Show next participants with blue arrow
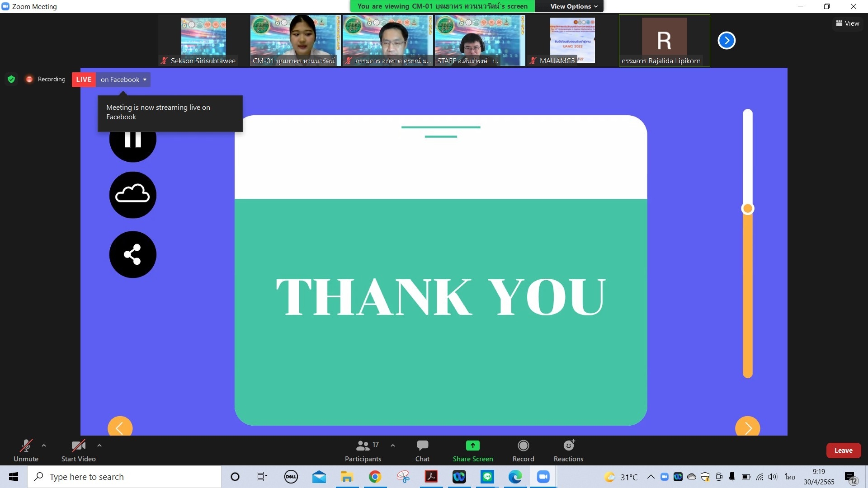The image size is (868, 488). 726,41
